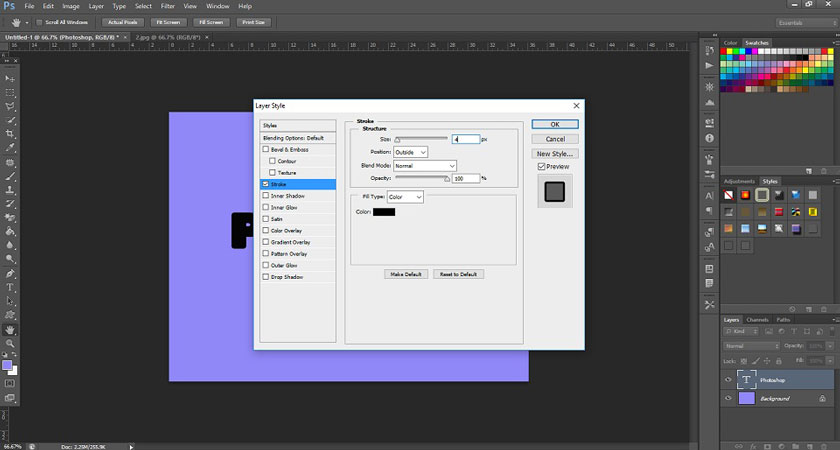Select the Eyedropper tool
Image resolution: width=840 pixels, height=450 pixels.
tap(10, 148)
